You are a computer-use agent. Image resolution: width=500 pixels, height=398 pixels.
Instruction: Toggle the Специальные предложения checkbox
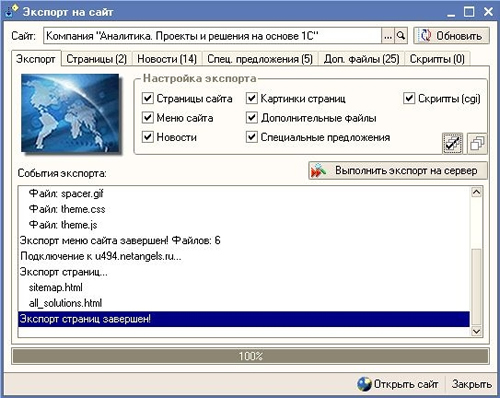251,137
